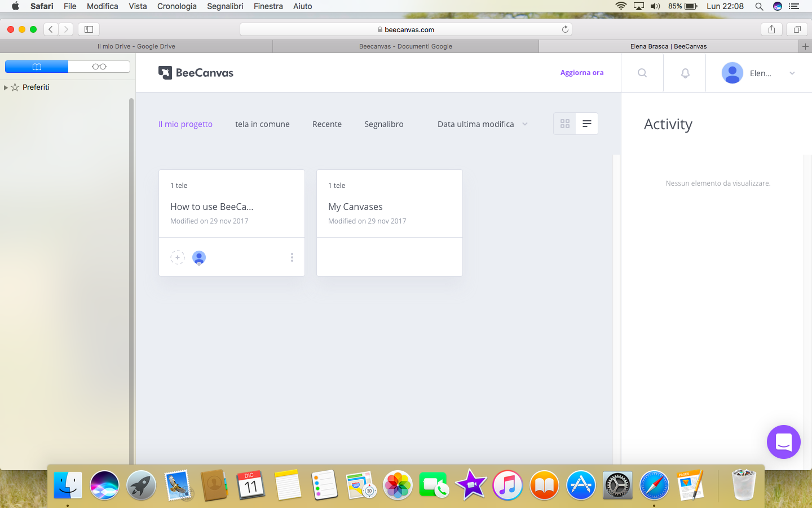Click the Elen... user avatar

tap(732, 73)
